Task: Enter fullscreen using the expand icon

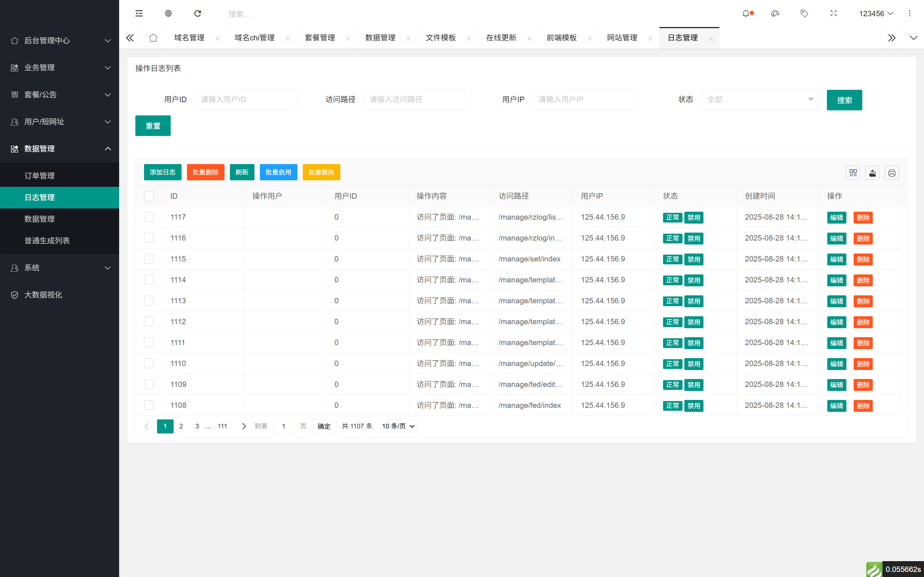Action: coord(833,13)
